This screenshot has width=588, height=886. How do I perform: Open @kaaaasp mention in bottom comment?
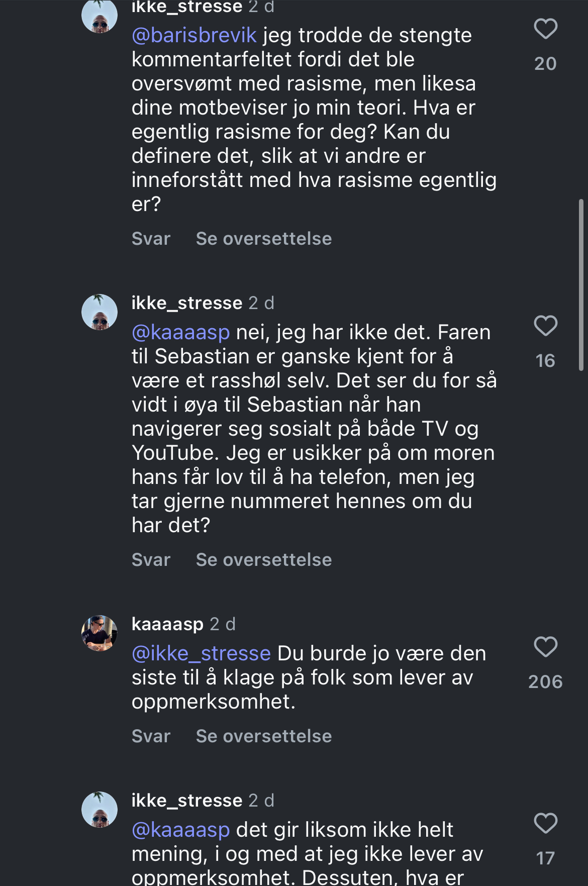(x=181, y=830)
